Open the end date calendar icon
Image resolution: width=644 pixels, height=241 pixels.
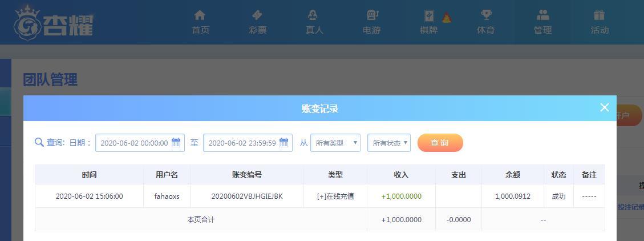[x=284, y=143]
